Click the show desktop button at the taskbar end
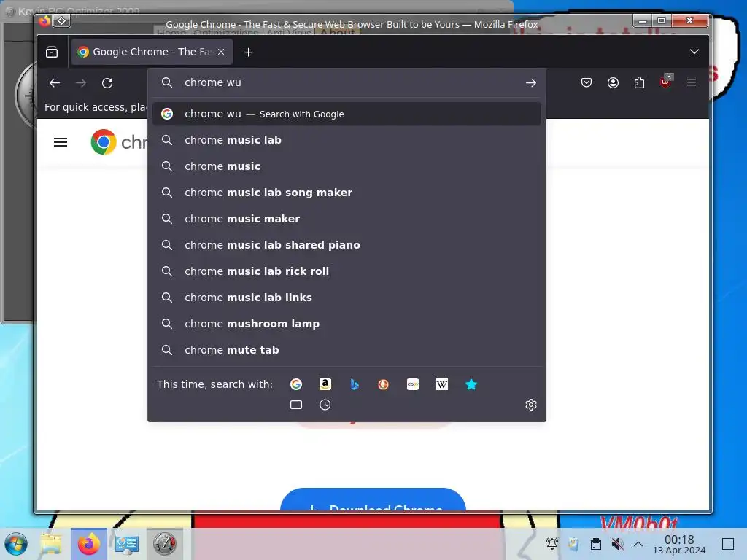747x560 pixels. (728, 544)
